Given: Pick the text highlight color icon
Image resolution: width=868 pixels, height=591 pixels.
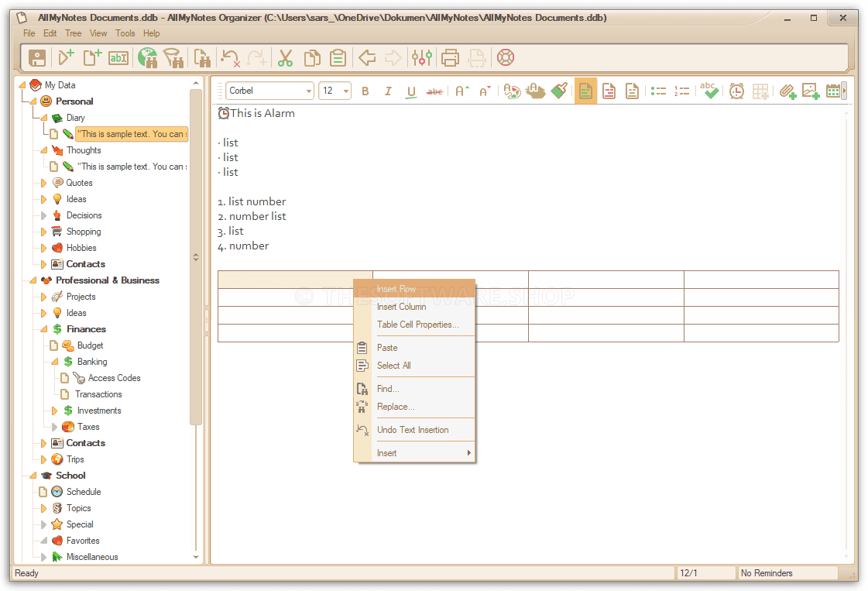Looking at the screenshot, I should pos(535,91).
